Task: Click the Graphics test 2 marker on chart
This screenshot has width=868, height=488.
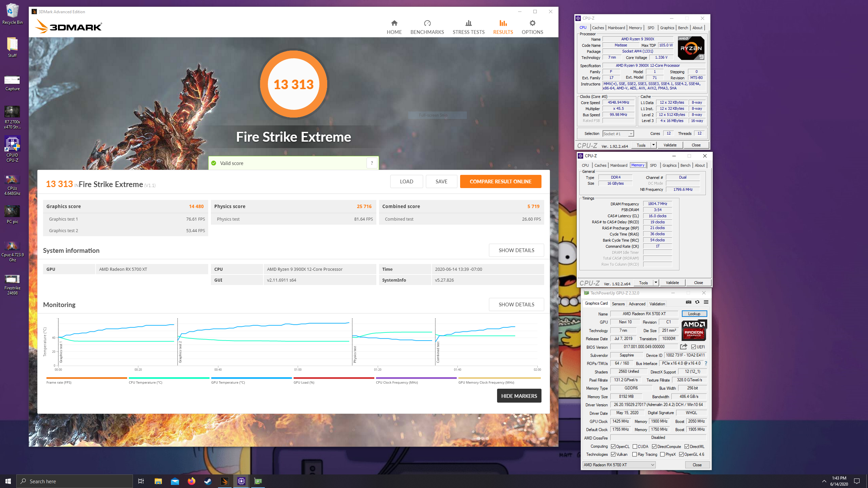Action: point(180,352)
